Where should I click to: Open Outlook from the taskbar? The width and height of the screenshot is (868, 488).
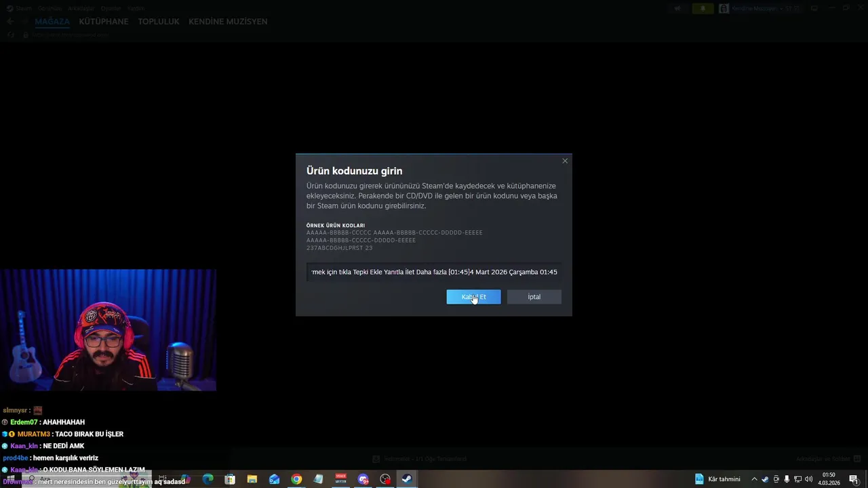point(274,479)
